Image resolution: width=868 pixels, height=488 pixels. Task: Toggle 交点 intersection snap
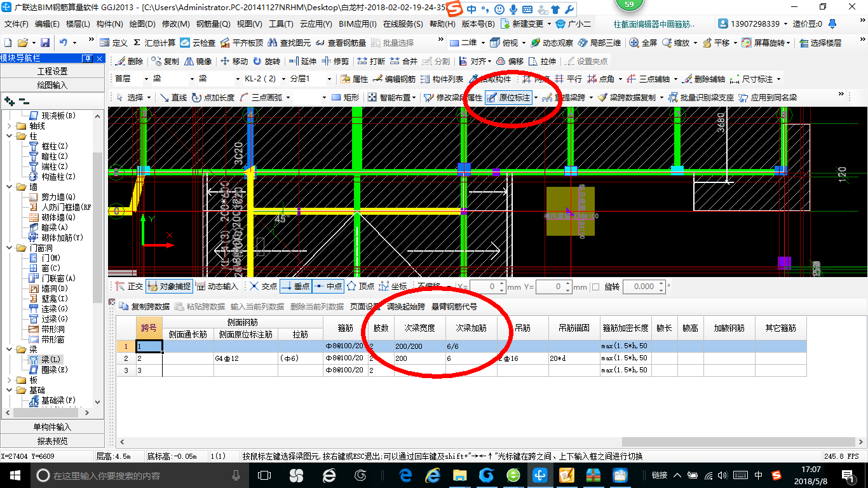(x=263, y=287)
